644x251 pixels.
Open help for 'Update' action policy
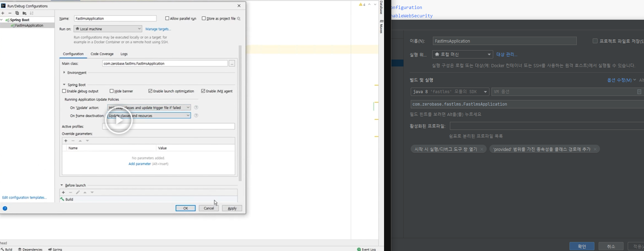tap(196, 107)
